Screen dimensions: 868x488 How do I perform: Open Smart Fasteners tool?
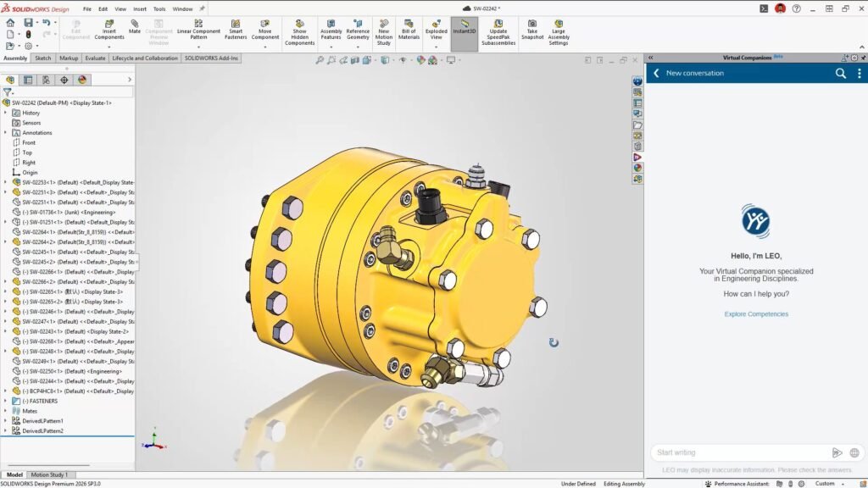236,30
